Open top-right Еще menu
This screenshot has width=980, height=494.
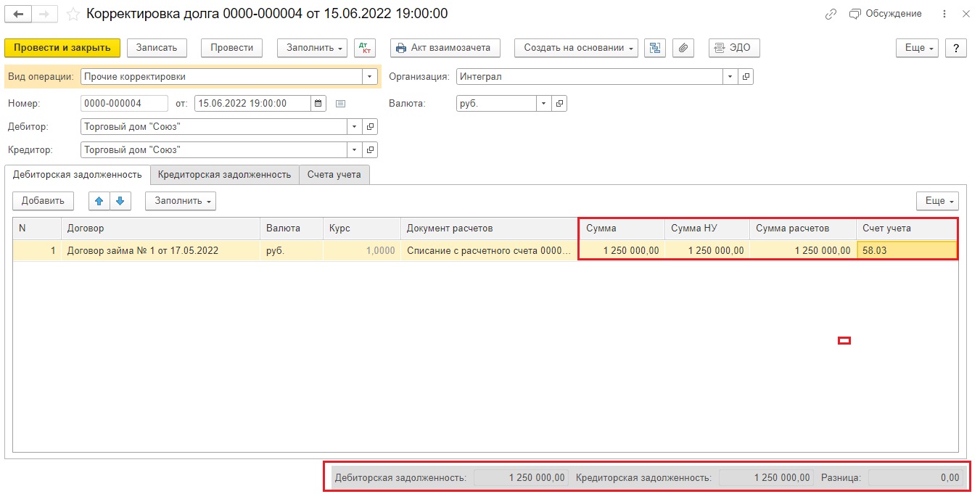(918, 48)
